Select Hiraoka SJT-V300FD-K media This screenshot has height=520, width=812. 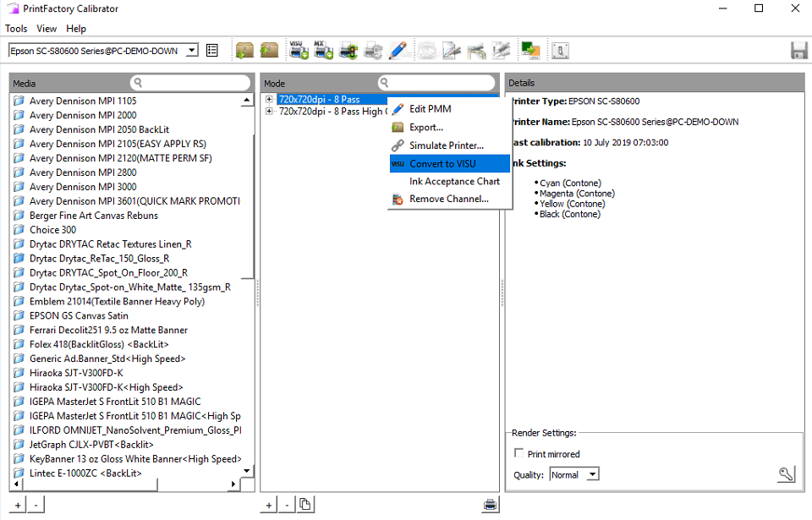click(x=76, y=373)
